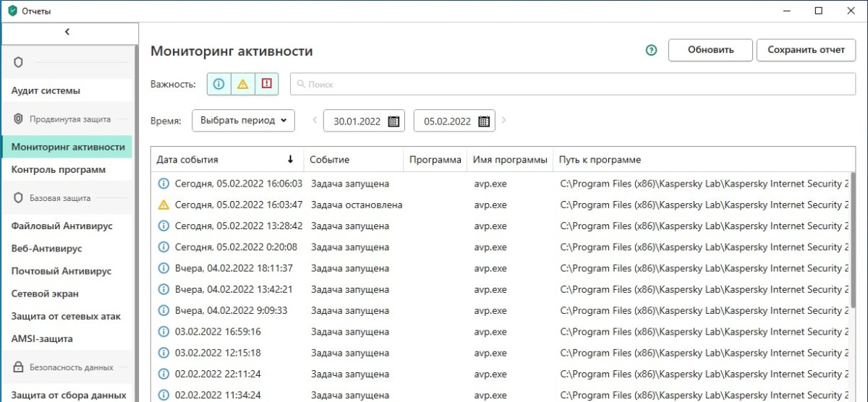Toggle critical events importance filter
Screen dimensions: 868x402
(x=267, y=84)
